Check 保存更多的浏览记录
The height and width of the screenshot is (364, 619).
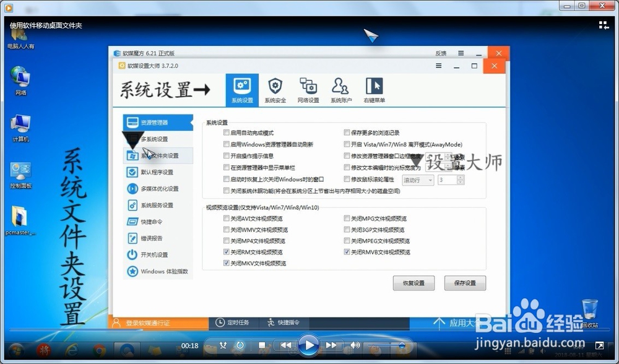point(347,132)
